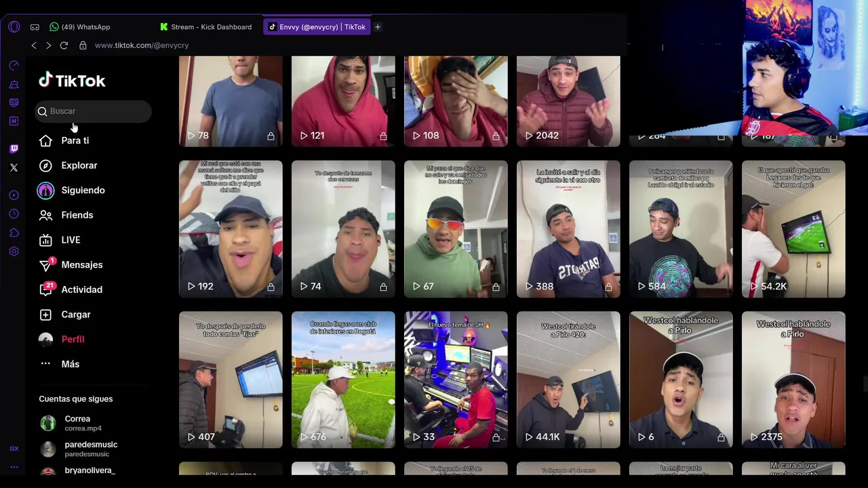Open GX Corner gamepad icon in tab bar
The image size is (868, 488).
35,27
